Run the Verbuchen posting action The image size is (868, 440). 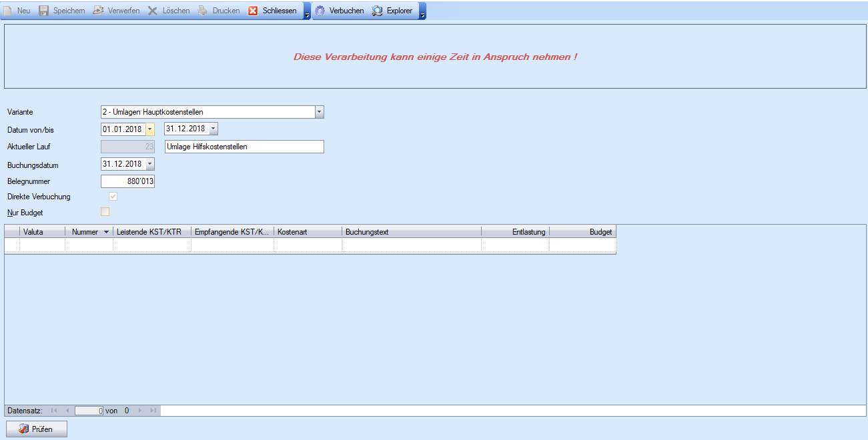click(339, 11)
